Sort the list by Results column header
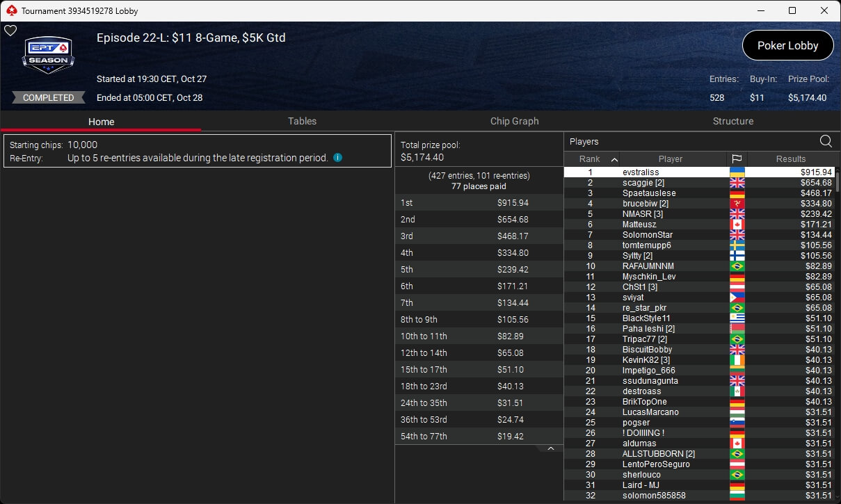Image resolution: width=841 pixels, height=504 pixels. pyautogui.click(x=791, y=159)
